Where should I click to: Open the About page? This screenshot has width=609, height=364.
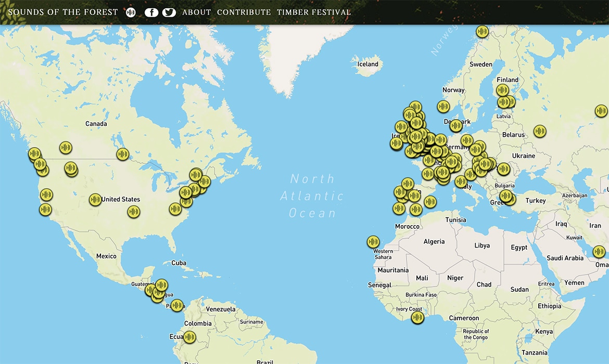[197, 12]
